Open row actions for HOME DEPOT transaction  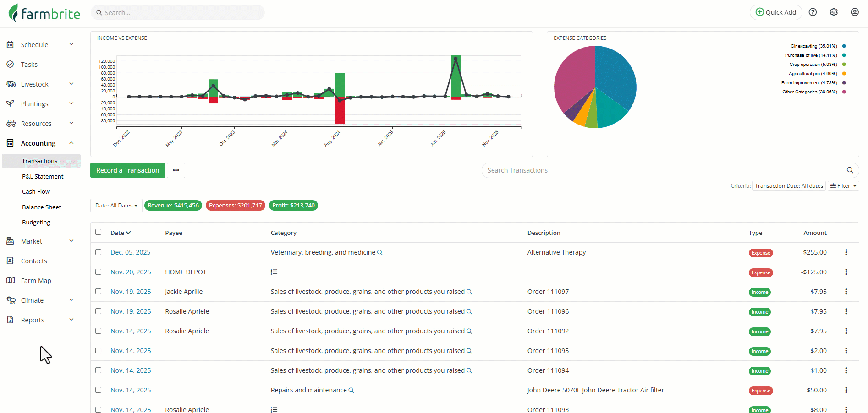point(846,272)
